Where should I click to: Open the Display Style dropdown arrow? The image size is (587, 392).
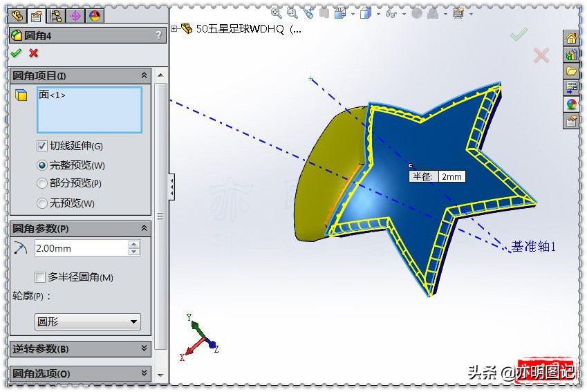[378, 15]
